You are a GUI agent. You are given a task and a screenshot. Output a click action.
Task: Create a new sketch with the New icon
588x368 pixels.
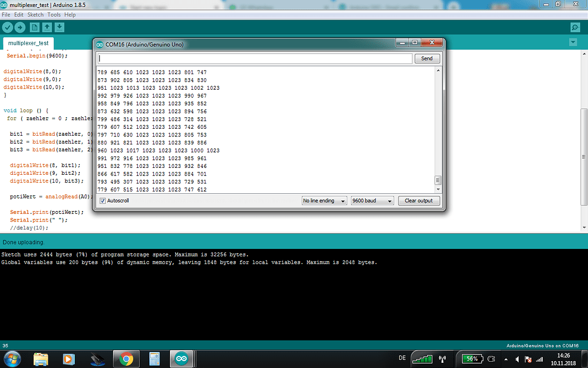[x=34, y=28]
